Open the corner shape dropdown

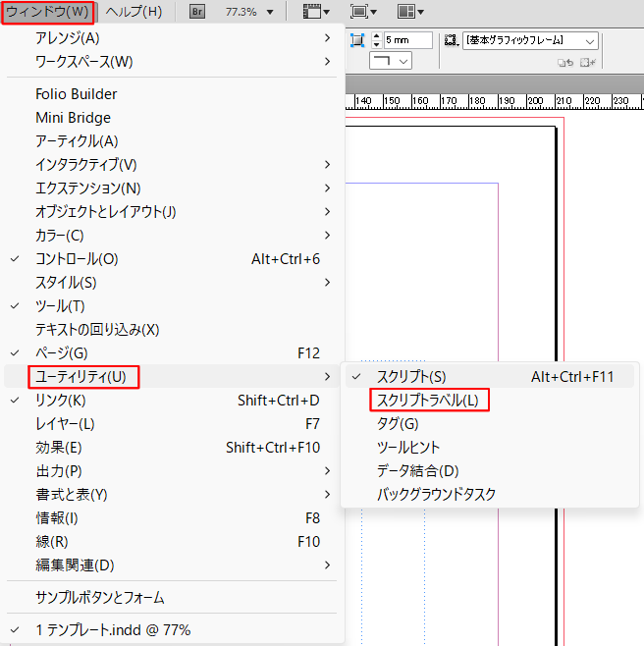390,61
